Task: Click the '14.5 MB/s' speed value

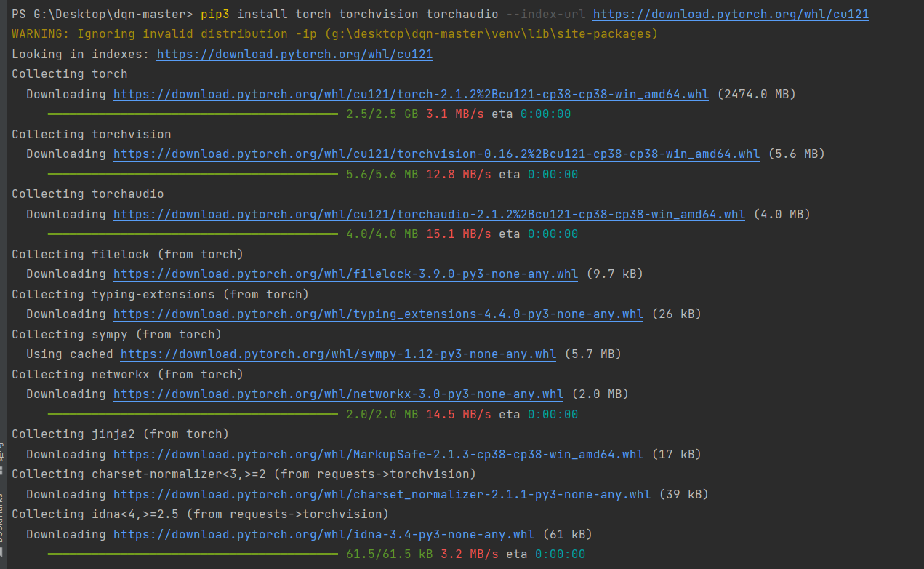Action: coord(458,414)
